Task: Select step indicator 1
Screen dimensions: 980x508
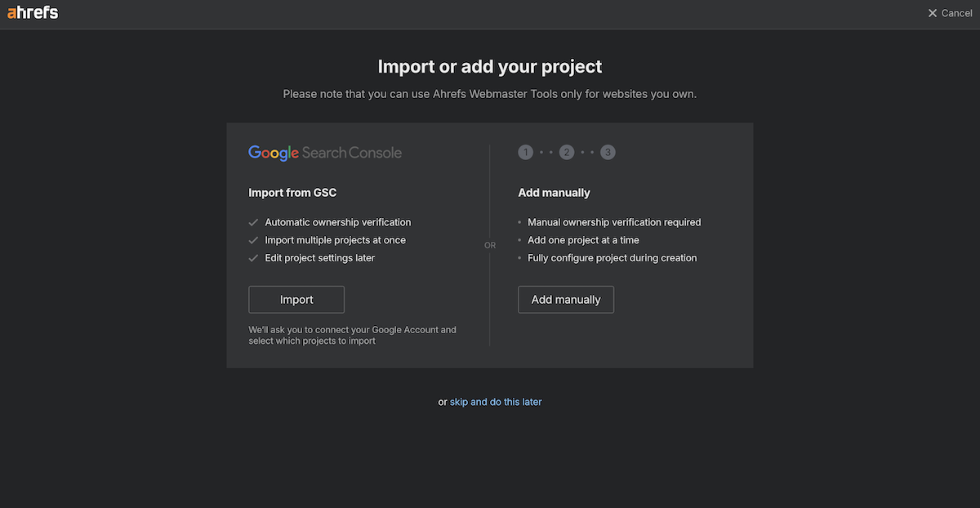Action: 525,151
